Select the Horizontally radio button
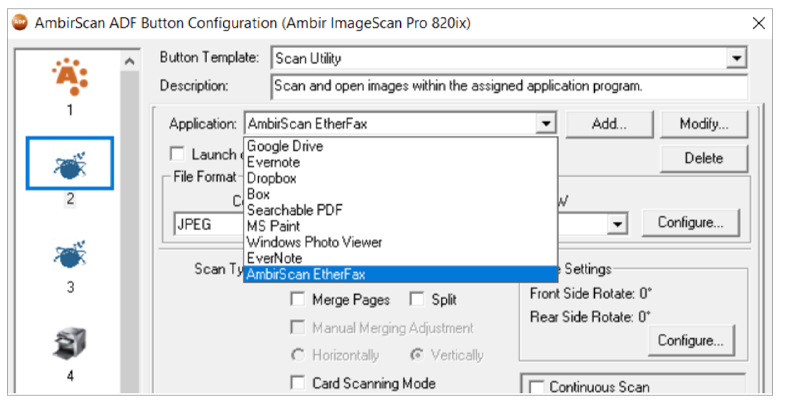800x415 pixels. [x=298, y=355]
